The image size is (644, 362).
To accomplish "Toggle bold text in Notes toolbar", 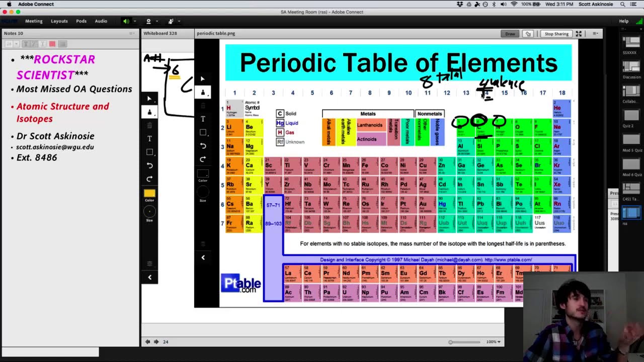I will tap(26, 44).
